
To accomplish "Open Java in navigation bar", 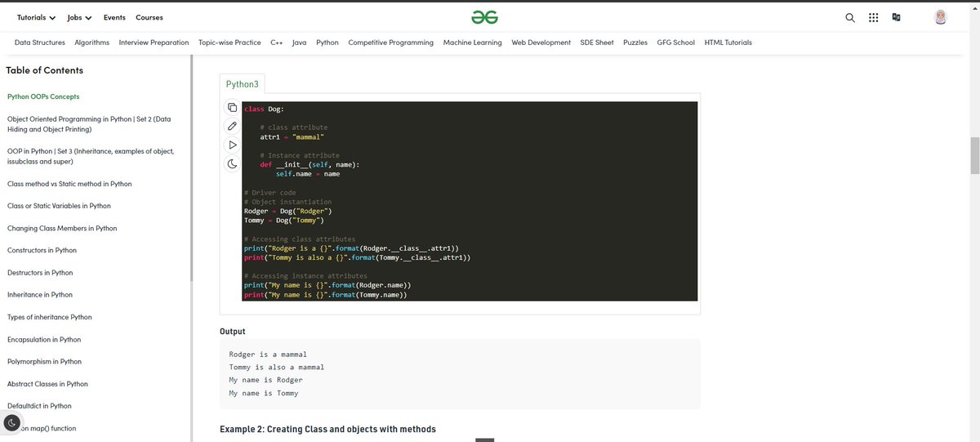I will (x=299, y=42).
